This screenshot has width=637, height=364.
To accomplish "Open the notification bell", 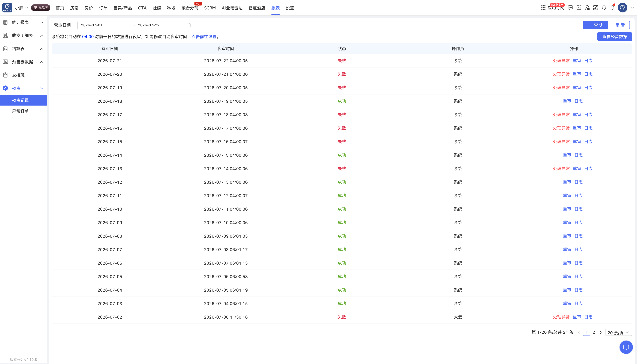I will 612,8.
